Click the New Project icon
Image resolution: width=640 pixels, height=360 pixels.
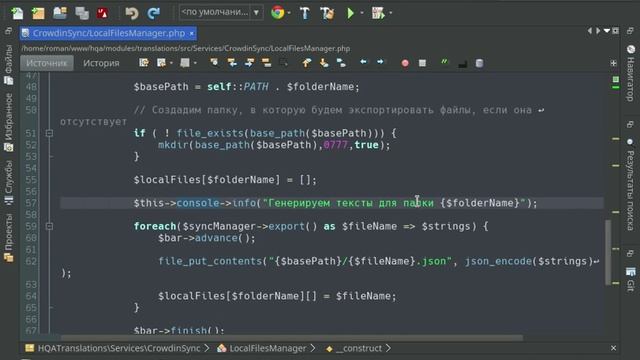38,13
